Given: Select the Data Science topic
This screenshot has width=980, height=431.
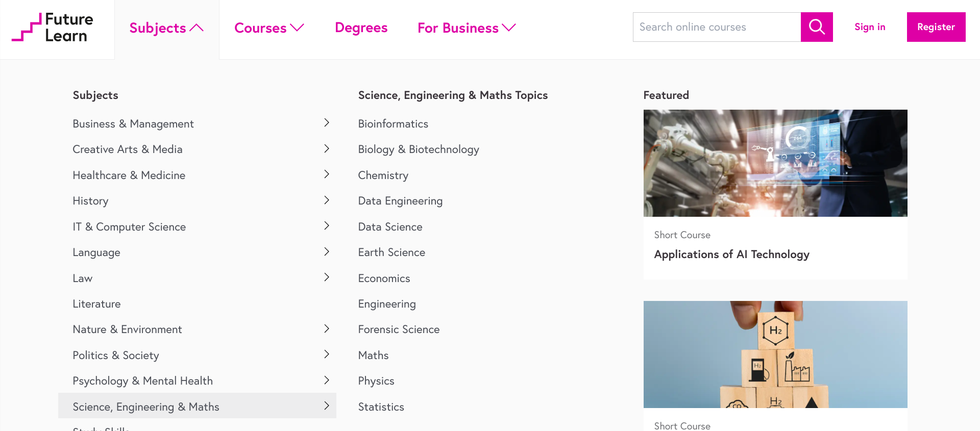Looking at the screenshot, I should coord(390,227).
